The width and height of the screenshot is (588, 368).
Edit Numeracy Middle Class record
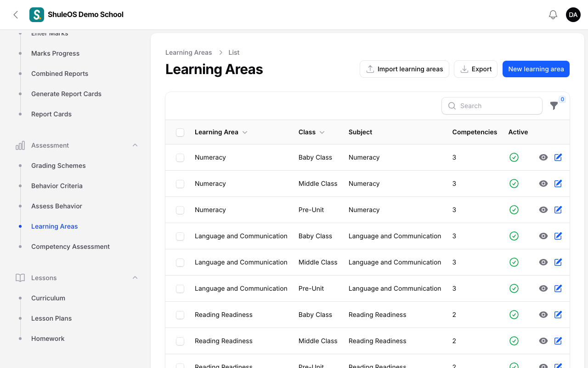click(x=558, y=184)
